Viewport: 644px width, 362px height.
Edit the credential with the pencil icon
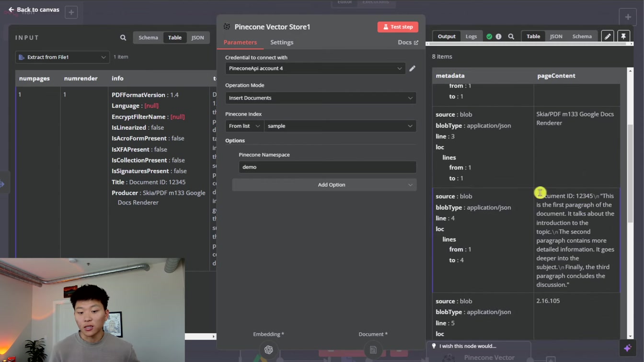[x=412, y=68]
